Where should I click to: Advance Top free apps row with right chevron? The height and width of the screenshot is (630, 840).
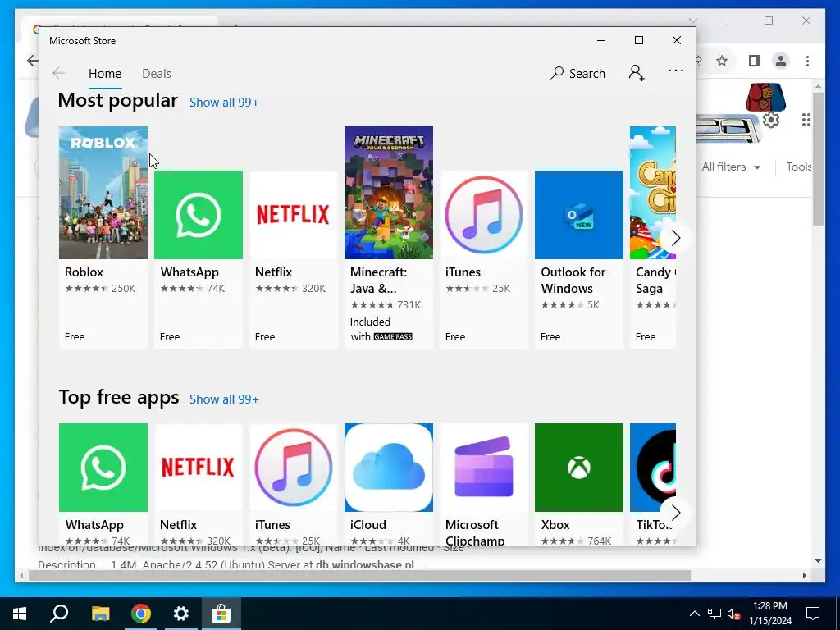(675, 513)
